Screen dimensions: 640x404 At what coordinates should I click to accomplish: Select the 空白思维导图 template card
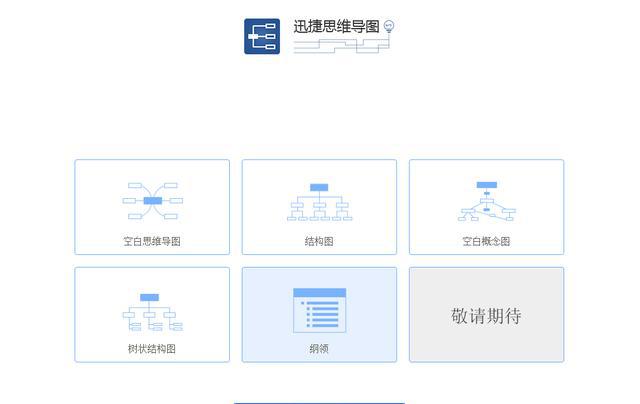pyautogui.click(x=152, y=207)
